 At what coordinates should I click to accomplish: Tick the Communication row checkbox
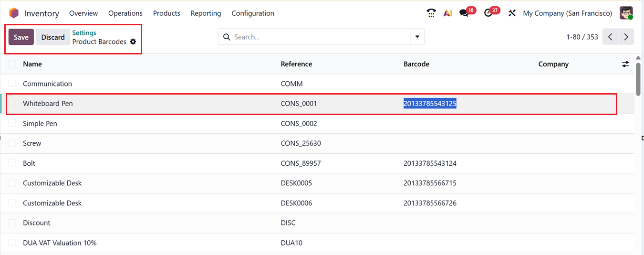click(12, 84)
